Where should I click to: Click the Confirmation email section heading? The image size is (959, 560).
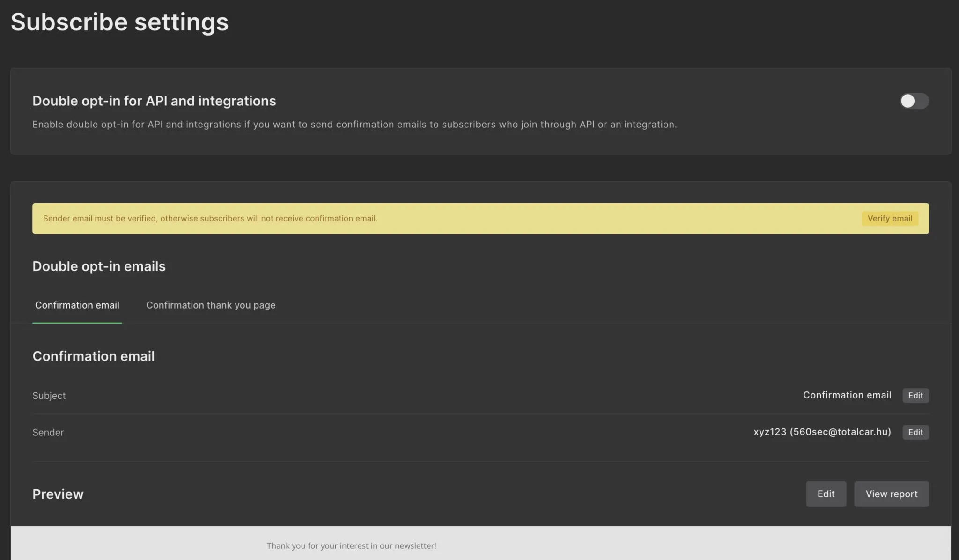tap(93, 356)
